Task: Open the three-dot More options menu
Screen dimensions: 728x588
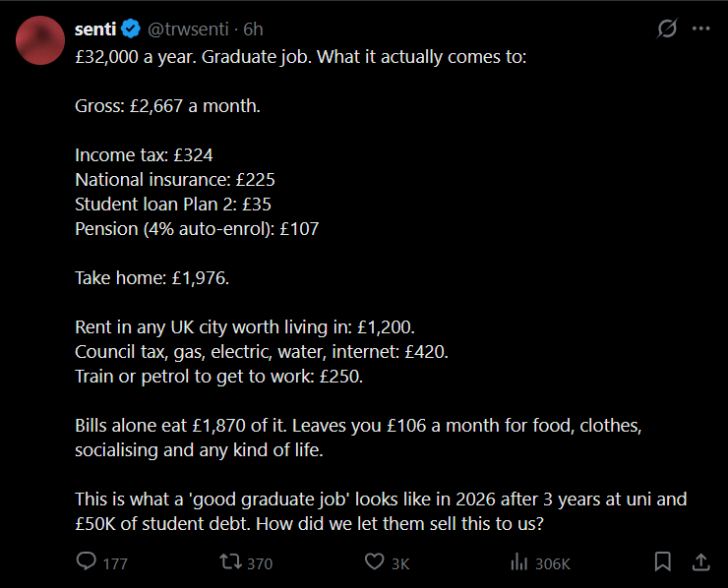Action: (x=700, y=29)
